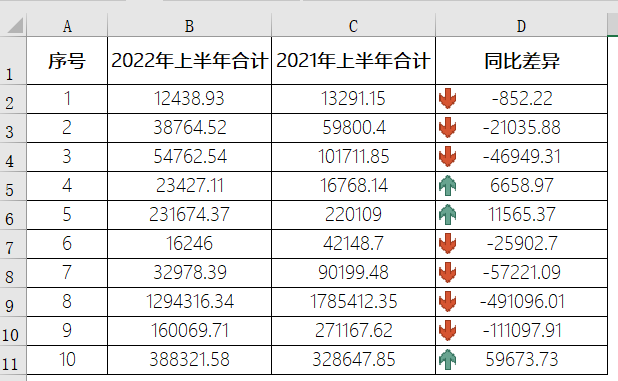Select column C header
The height and width of the screenshot is (381, 618).
coord(354,26)
